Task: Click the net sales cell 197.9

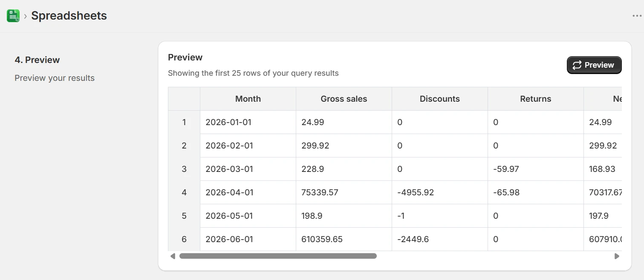Action: (603, 216)
